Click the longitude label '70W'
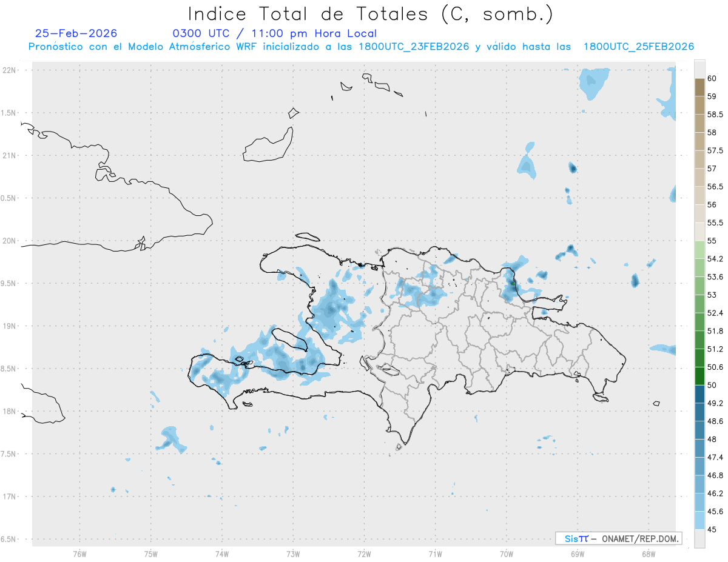 506,554
